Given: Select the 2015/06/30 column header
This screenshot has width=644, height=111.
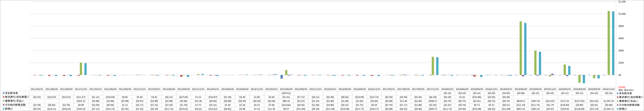Looking at the screenshot, I should coord(286,89).
